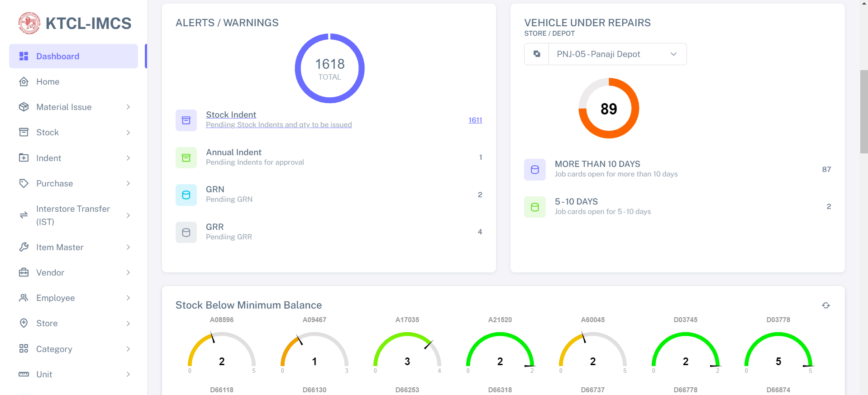Screen dimensions: 868x395
Task: Open the Stock Indent link
Action: [231, 115]
